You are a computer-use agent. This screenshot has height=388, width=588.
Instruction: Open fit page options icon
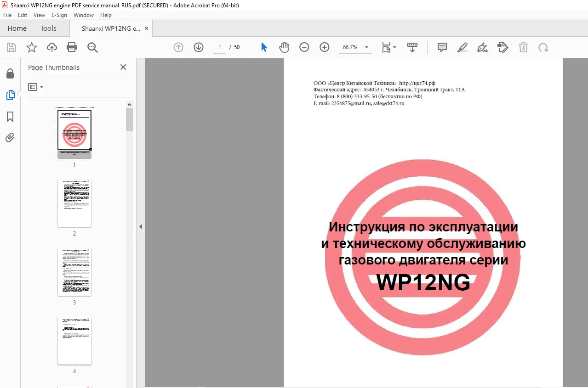coord(389,47)
